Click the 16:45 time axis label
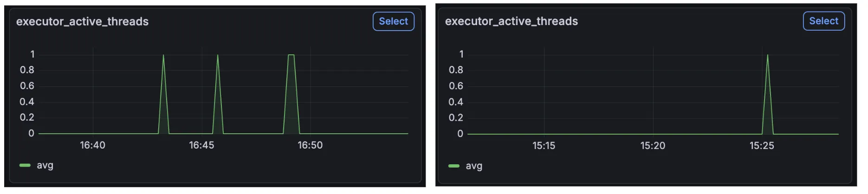 [x=201, y=145]
